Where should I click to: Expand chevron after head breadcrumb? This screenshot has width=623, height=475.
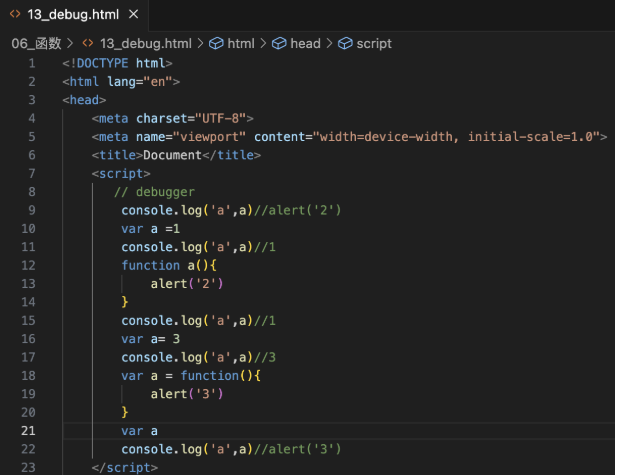point(329,43)
